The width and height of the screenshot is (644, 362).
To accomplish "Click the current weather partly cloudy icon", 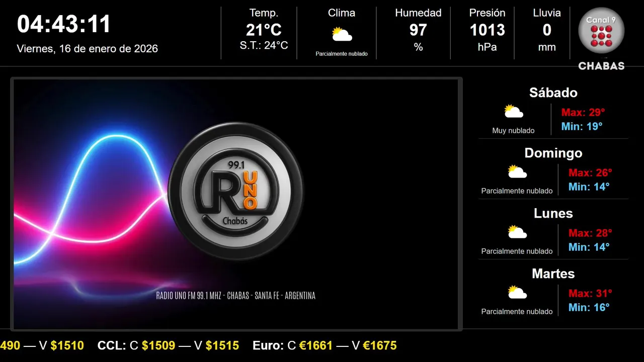I will coord(342,35).
